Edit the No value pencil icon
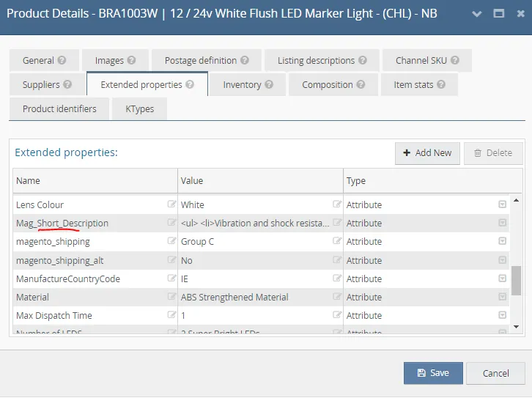The height and width of the screenshot is (406, 532). pyautogui.click(x=337, y=260)
